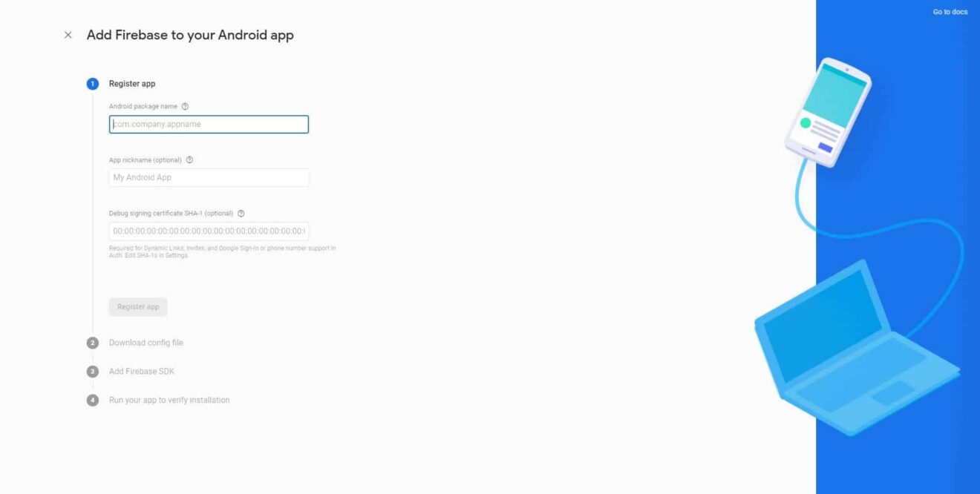Collapse the Register app step heading
Viewport: 980px width, 494px height.
(132, 84)
